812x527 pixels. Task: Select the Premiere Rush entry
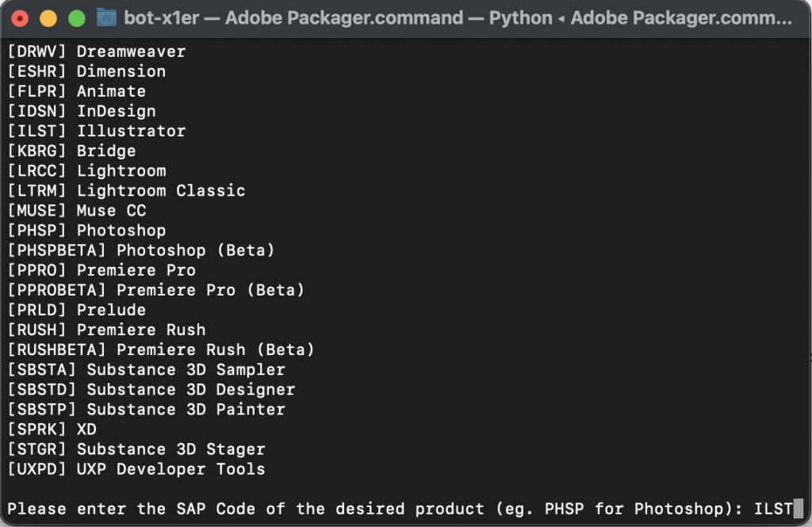(x=103, y=329)
